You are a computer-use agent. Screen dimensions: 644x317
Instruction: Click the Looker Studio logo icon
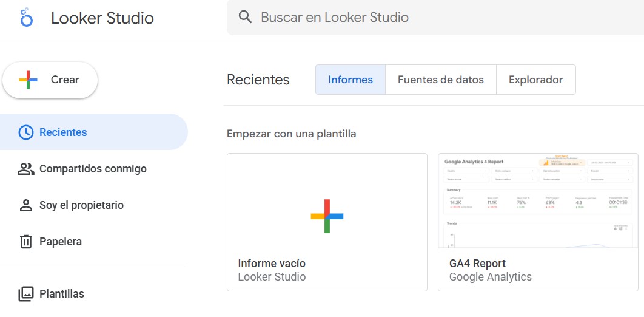click(x=26, y=18)
